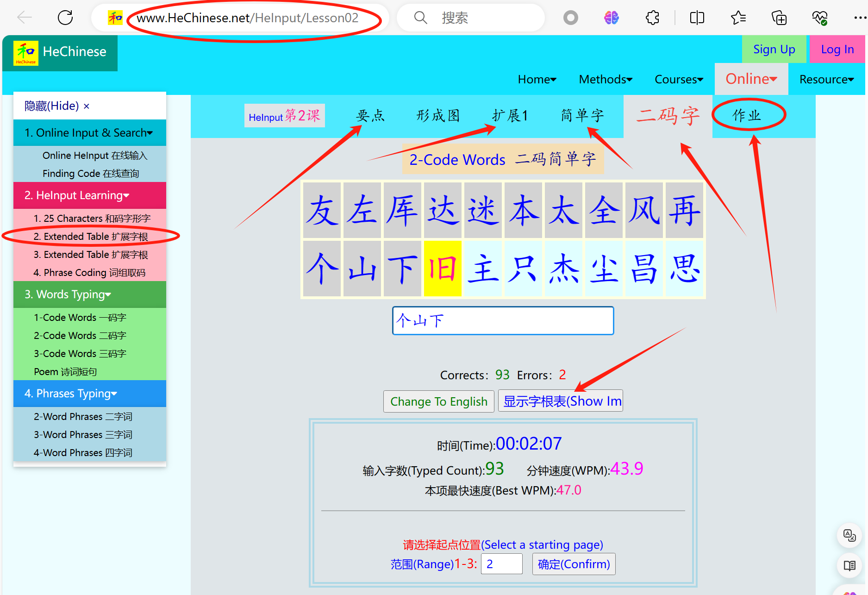Click Log In button
The height and width of the screenshot is (595, 868).
coord(837,50)
